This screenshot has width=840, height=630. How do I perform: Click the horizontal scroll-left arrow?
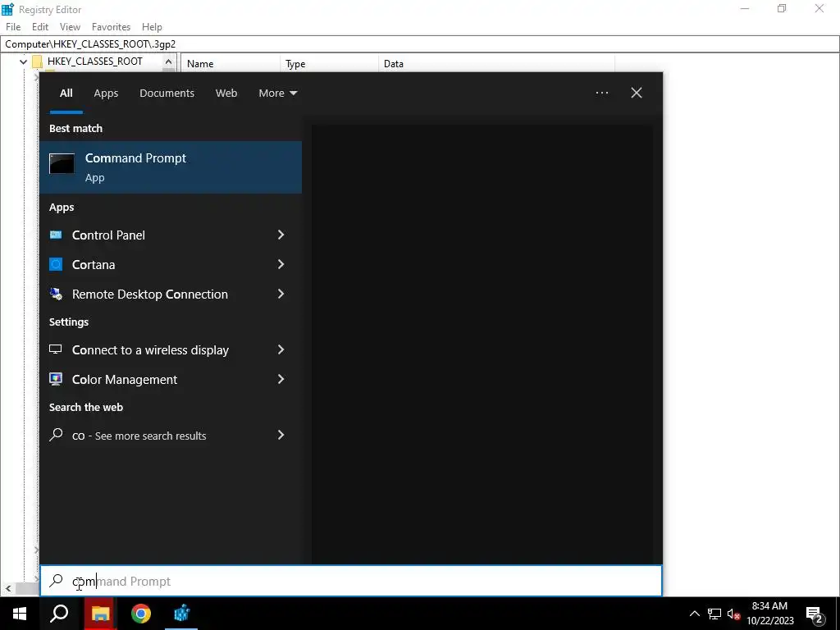coord(8,588)
